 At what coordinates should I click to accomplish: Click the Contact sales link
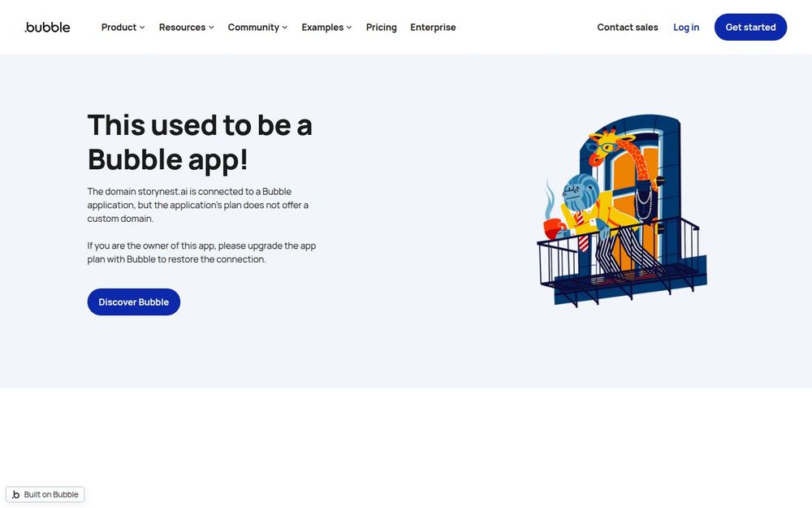pos(627,27)
